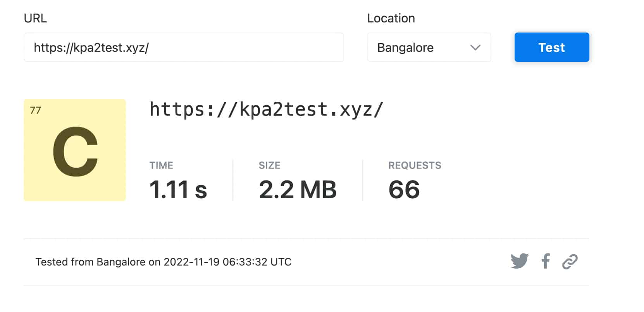644x312 pixels.
Task: Share results on Facebook
Action: point(546,261)
